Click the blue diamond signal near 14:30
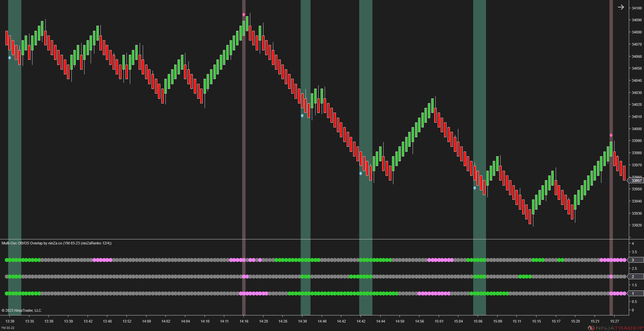Screen dimensions: 644x331 302,115
